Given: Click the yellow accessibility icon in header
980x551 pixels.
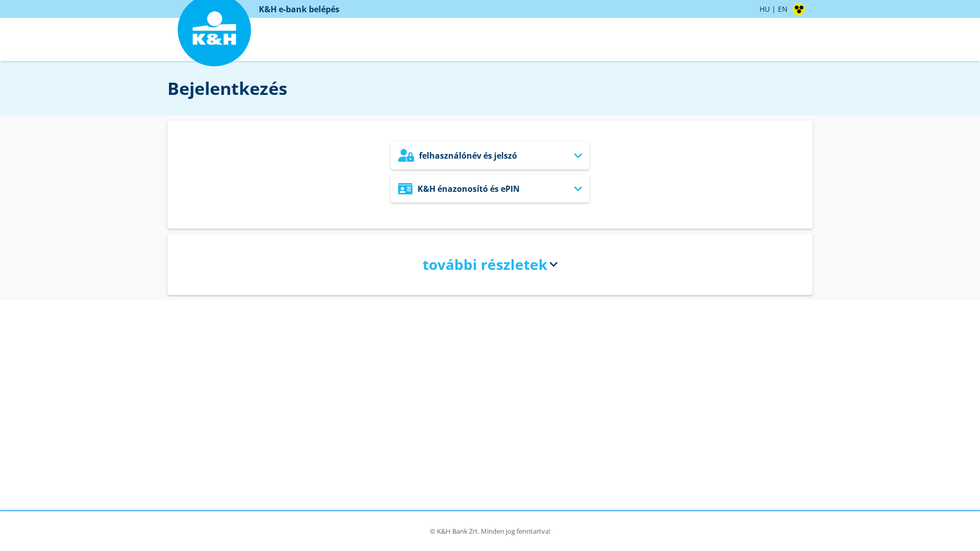Looking at the screenshot, I should point(799,9).
